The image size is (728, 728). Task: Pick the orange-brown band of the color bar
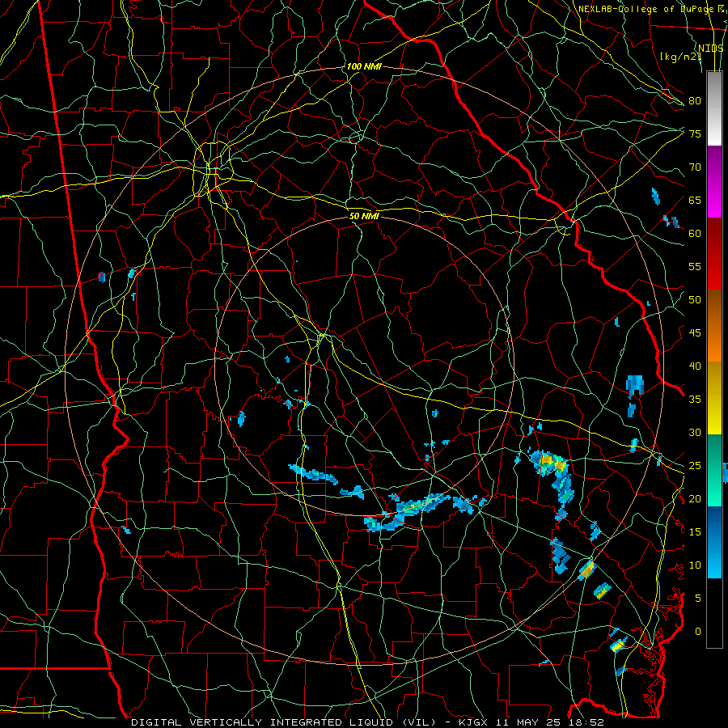[714, 326]
